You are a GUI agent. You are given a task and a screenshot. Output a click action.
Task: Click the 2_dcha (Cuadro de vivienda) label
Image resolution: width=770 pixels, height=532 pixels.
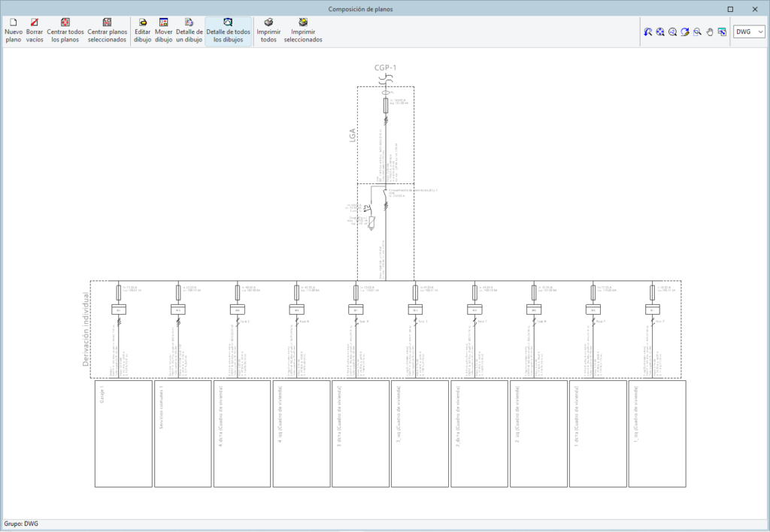click(x=458, y=416)
